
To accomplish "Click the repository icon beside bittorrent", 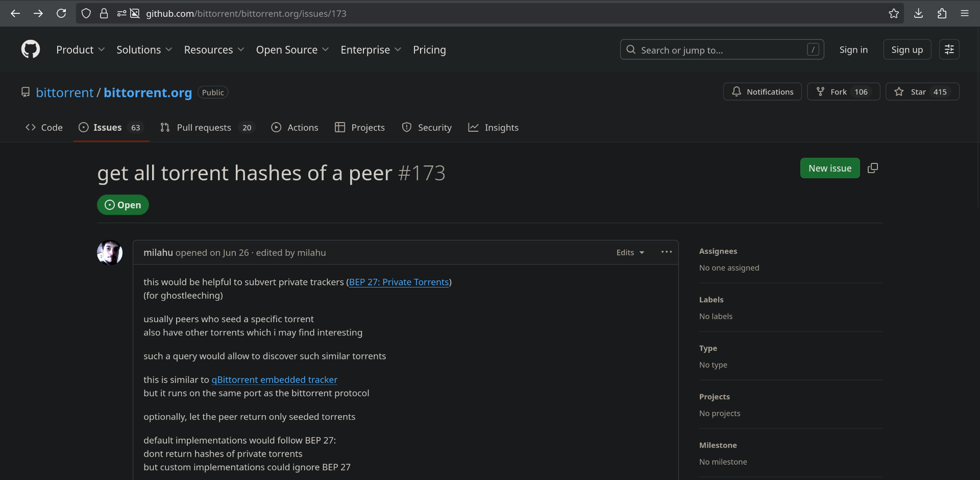I will [x=26, y=92].
